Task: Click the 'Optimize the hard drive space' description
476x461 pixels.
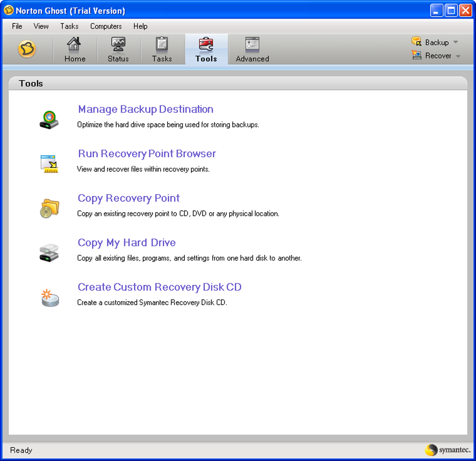Action: pos(168,125)
